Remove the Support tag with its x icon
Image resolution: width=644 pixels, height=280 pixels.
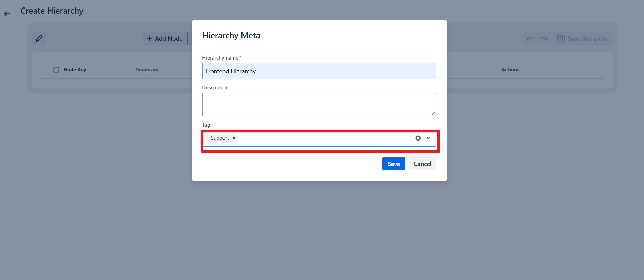coord(234,138)
